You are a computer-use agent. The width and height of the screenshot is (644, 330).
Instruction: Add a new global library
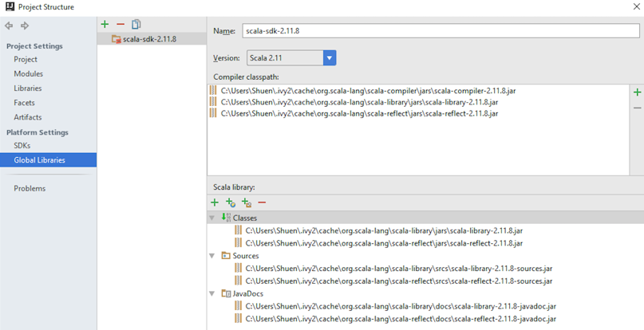coord(105,24)
